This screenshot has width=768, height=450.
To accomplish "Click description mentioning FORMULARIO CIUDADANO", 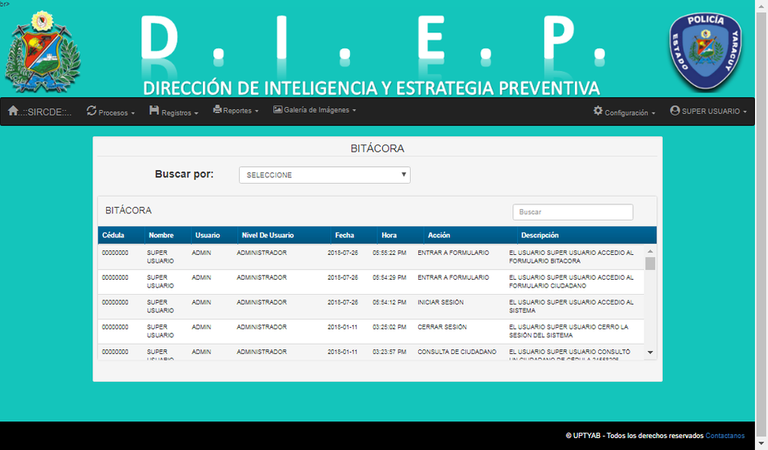I will (571, 282).
